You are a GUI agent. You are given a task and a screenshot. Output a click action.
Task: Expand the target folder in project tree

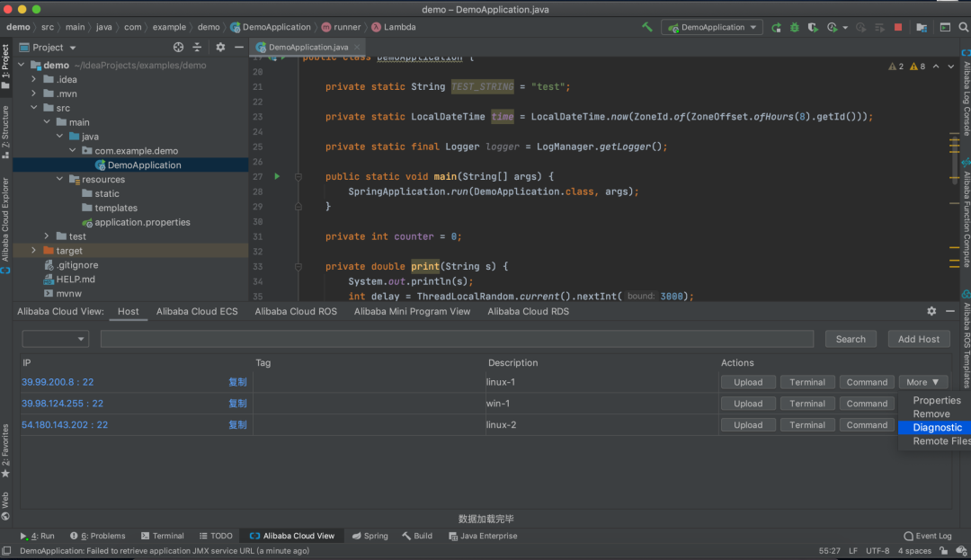coord(34,251)
